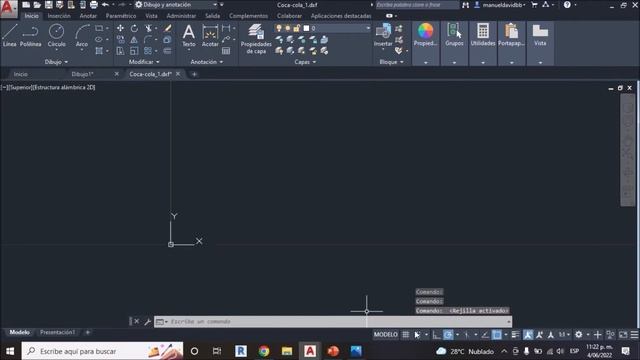The image size is (640, 360).
Task: Open the layer name dropdown list
Action: [368, 28]
